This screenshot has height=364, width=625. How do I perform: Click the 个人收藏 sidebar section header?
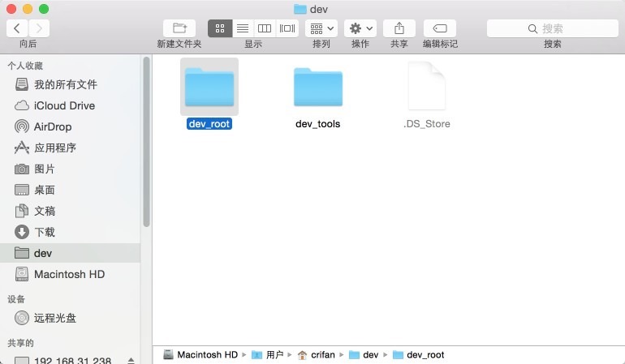25,66
